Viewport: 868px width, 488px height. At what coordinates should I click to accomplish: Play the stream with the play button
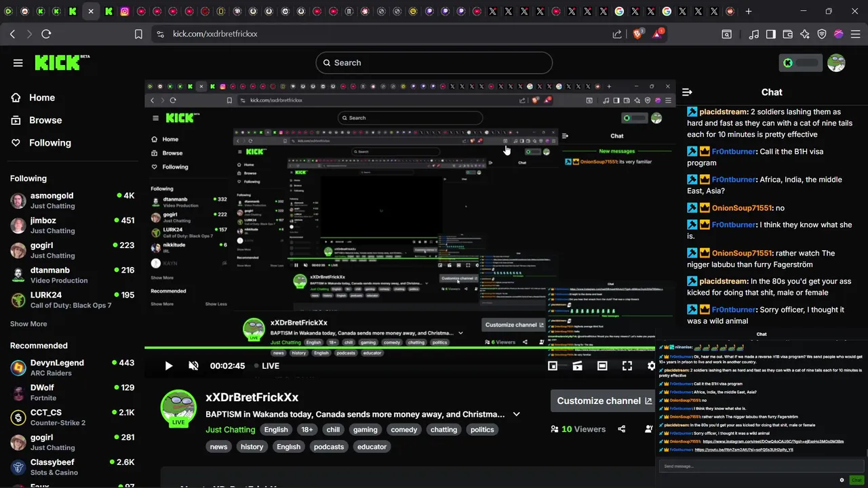click(x=168, y=366)
